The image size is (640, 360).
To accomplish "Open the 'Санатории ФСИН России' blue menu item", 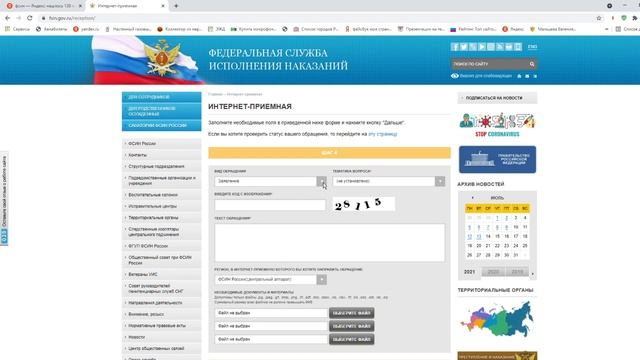I will pyautogui.click(x=162, y=125).
